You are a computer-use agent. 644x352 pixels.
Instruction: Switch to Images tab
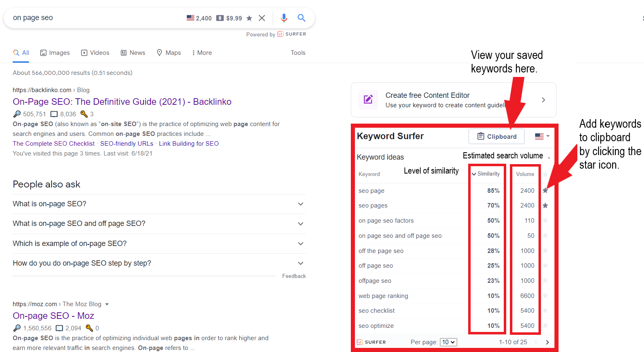coord(55,53)
